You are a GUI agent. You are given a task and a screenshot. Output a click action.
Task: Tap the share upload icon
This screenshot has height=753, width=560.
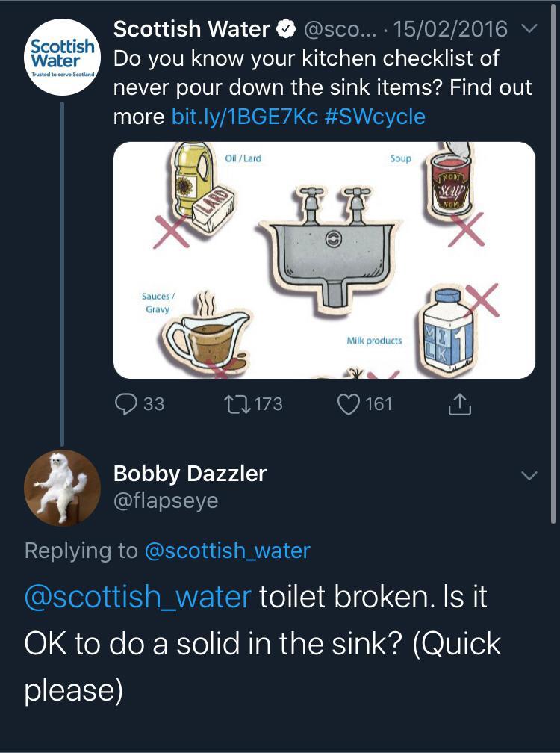(460, 404)
